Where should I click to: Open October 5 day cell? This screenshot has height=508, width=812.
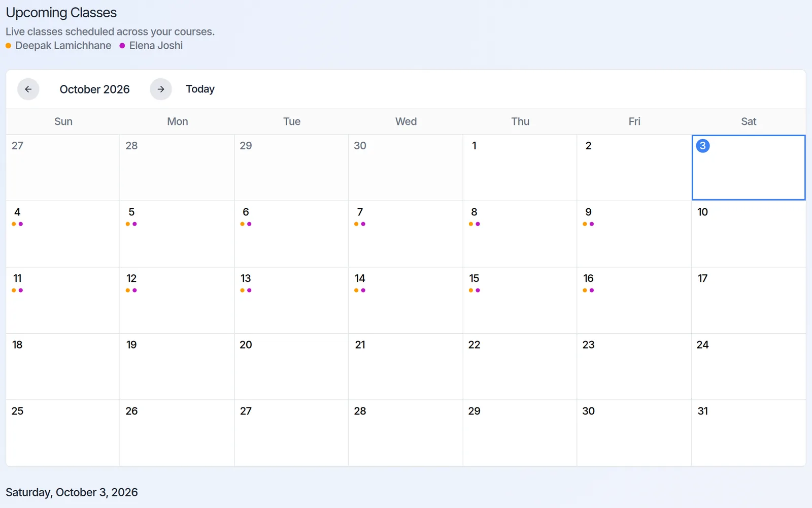pyautogui.click(x=177, y=234)
